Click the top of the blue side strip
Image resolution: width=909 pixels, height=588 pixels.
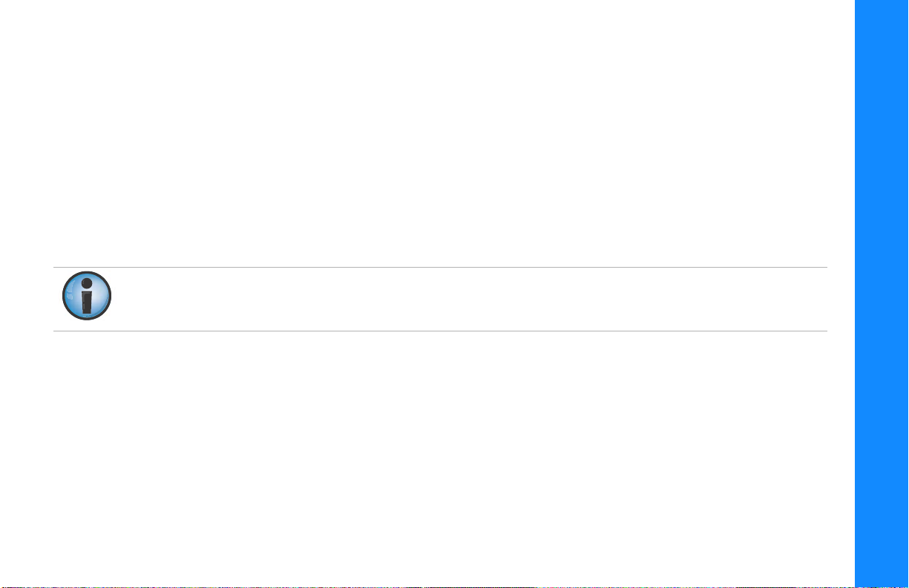pyautogui.click(x=882, y=22)
